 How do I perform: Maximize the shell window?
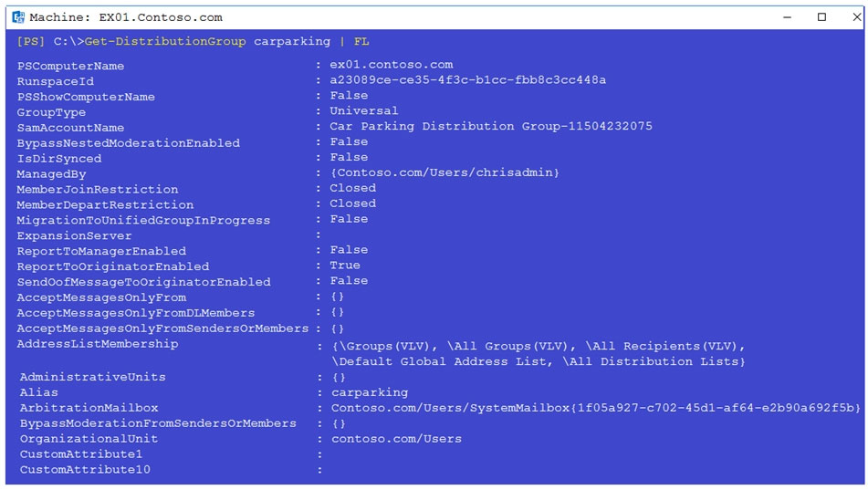[x=821, y=17]
